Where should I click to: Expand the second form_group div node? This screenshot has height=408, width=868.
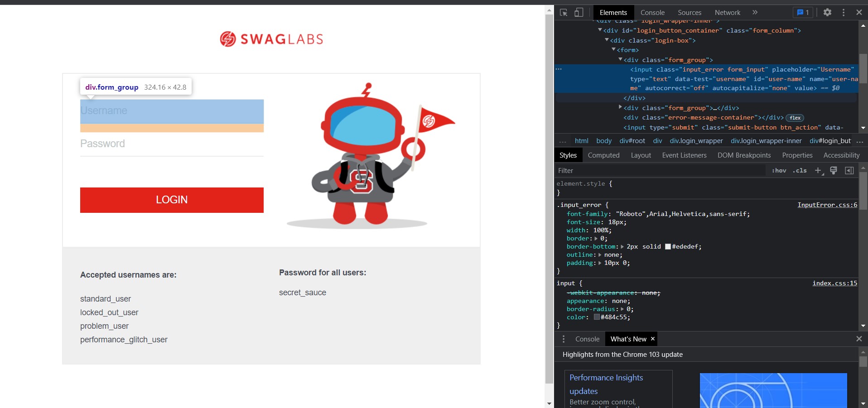pyautogui.click(x=620, y=108)
